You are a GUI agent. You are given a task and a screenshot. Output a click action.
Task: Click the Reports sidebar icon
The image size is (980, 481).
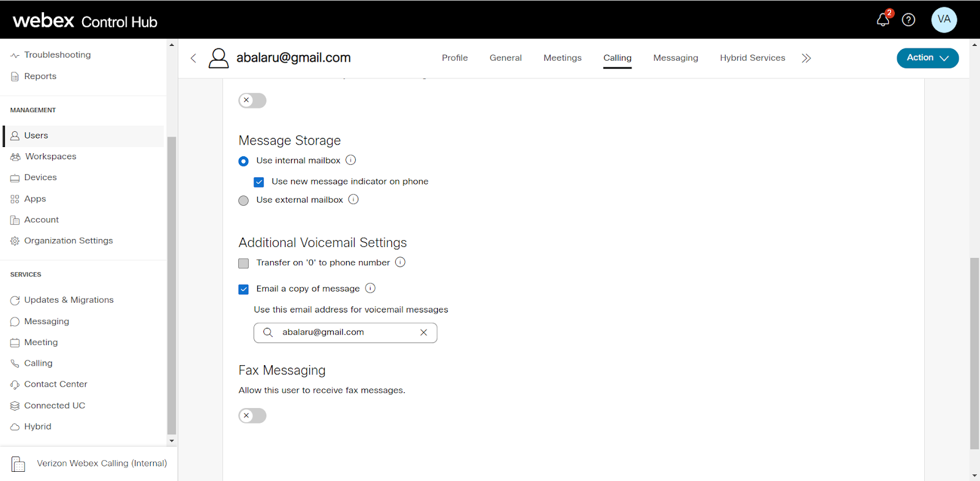coord(15,77)
